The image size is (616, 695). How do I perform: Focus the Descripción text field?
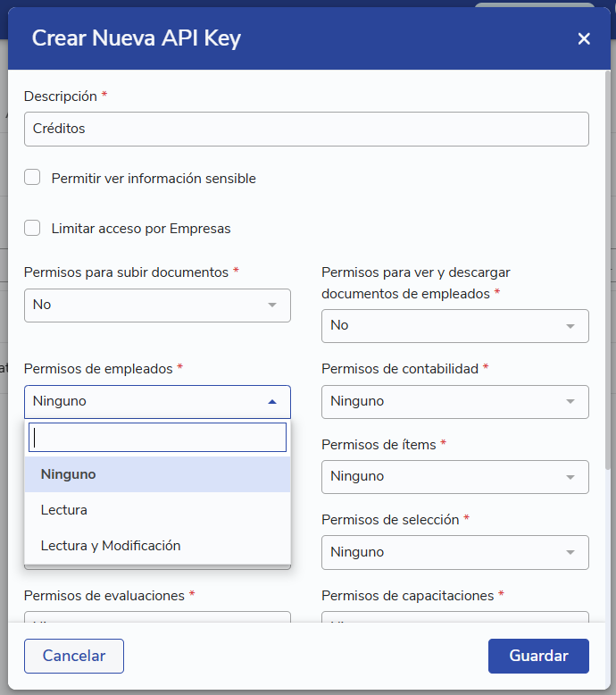click(306, 129)
